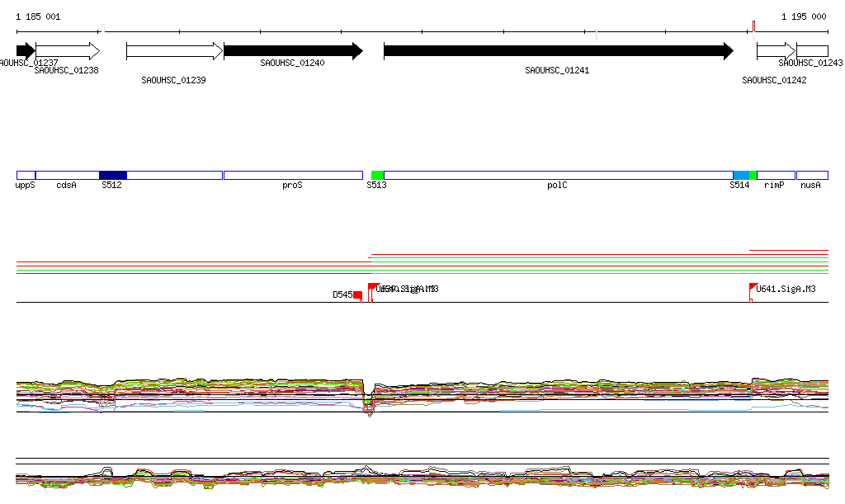Click the SAOUHSC_01238 white gene arrow
The height and width of the screenshot is (504, 845).
click(67, 51)
